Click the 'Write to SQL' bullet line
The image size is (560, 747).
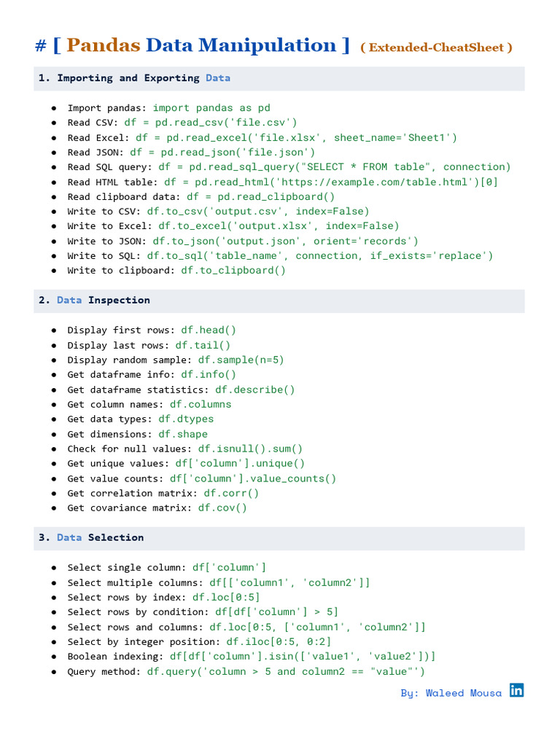pyautogui.click(x=280, y=256)
